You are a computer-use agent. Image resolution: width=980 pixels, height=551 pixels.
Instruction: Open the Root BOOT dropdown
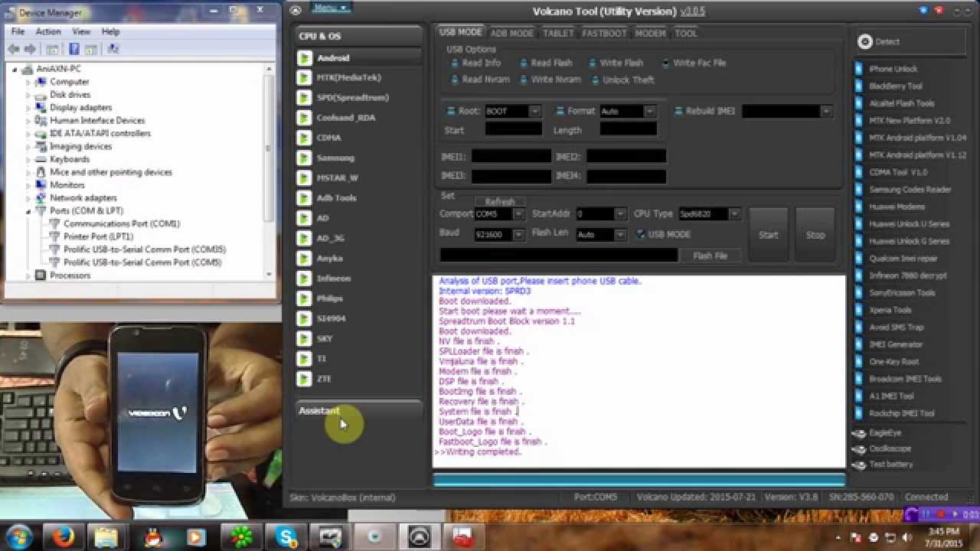(x=535, y=111)
